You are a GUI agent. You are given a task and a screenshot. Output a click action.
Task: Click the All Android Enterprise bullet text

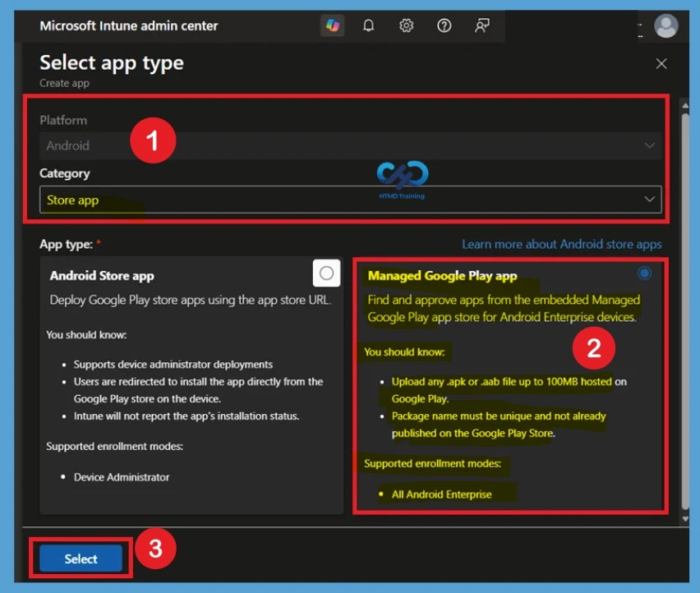click(x=441, y=494)
